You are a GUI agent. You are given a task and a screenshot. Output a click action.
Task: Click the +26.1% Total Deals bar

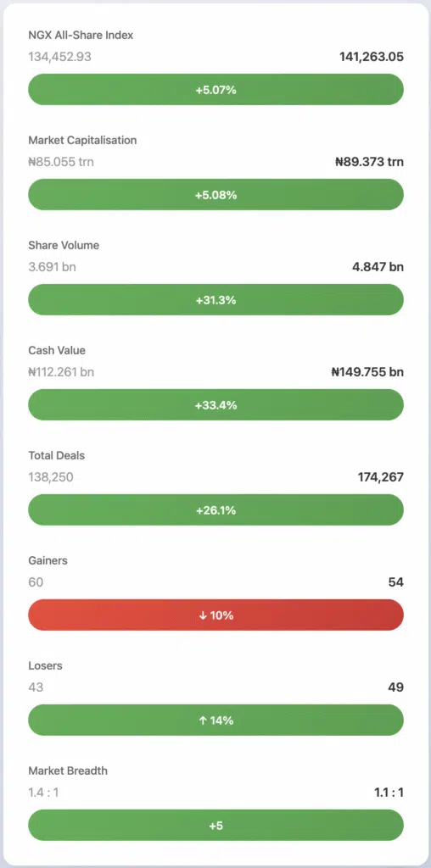pos(215,510)
